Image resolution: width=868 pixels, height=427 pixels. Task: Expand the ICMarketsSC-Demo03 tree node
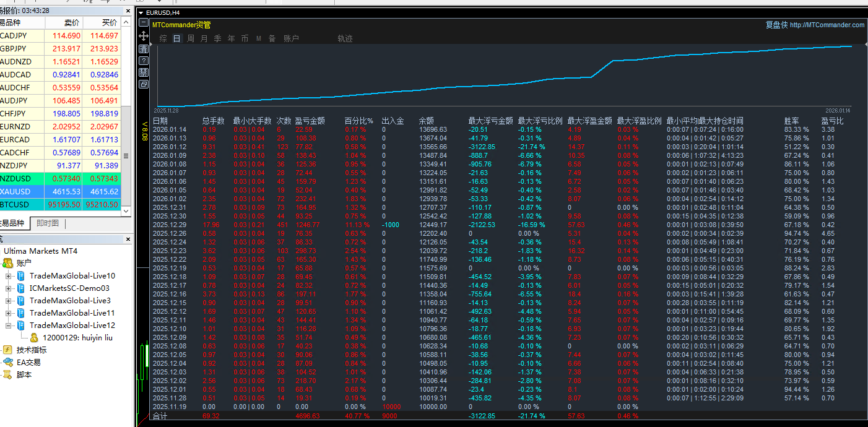9,288
